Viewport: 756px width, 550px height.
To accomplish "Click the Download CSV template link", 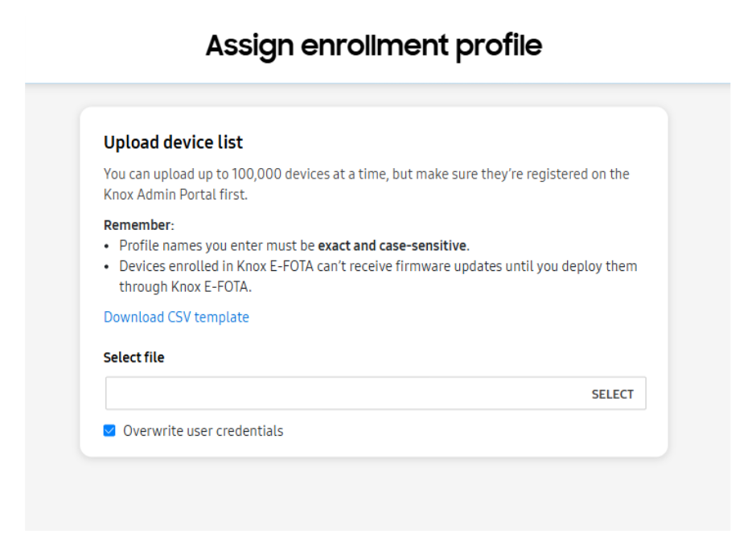I will 176,317.
